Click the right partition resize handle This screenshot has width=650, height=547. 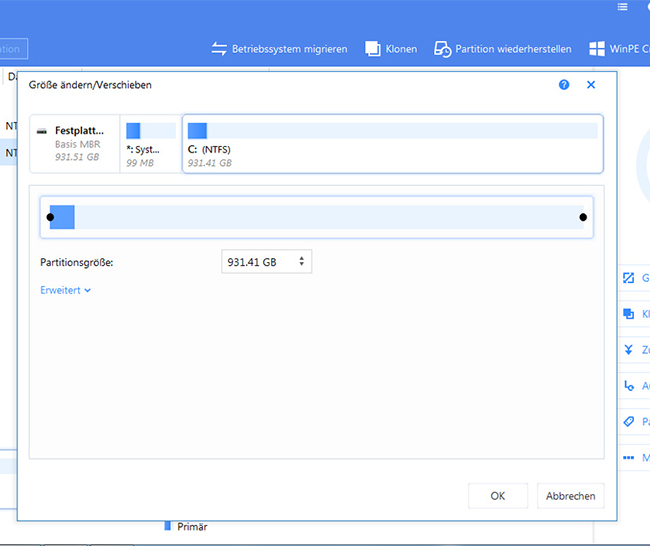click(583, 217)
